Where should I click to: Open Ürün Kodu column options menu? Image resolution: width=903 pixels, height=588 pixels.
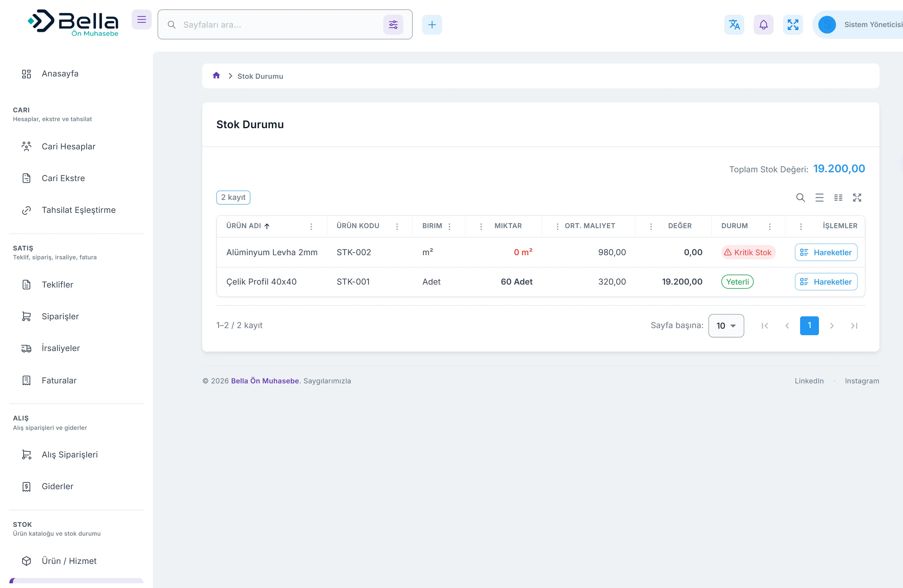click(x=397, y=226)
